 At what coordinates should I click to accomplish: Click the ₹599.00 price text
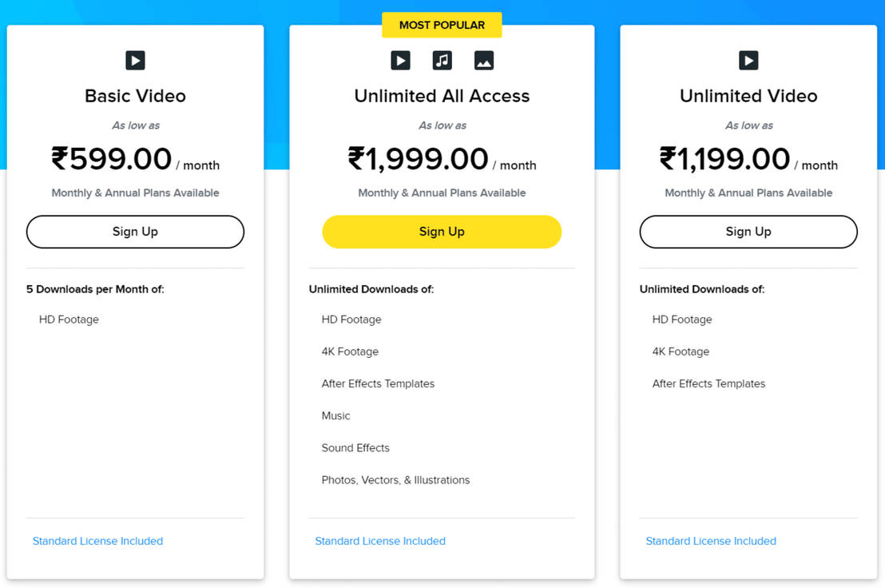coord(111,158)
